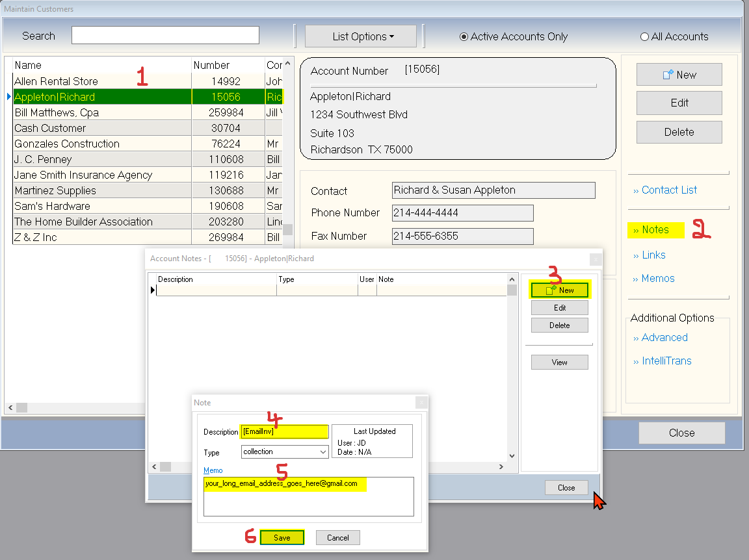Click Edit in Account Notes window
The image size is (749, 560).
coord(560,308)
